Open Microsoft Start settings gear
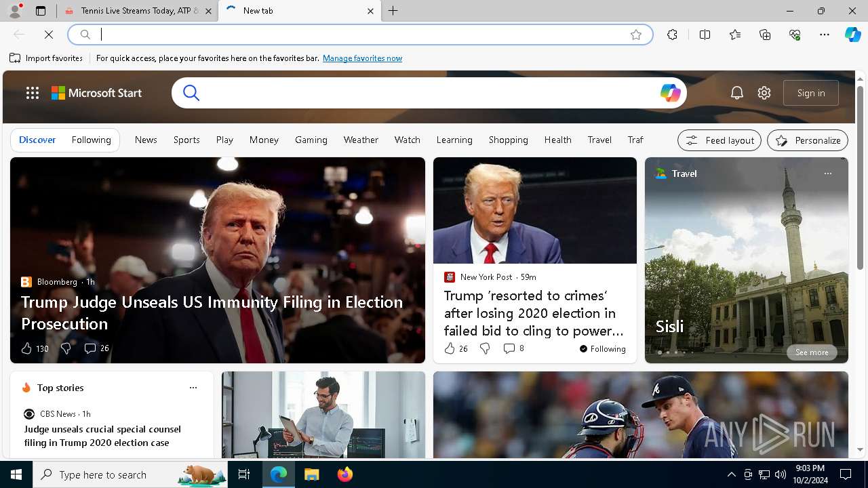 pos(764,93)
